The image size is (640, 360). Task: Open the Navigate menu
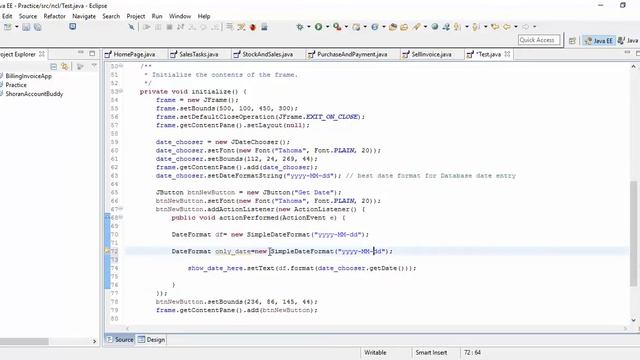tap(84, 16)
